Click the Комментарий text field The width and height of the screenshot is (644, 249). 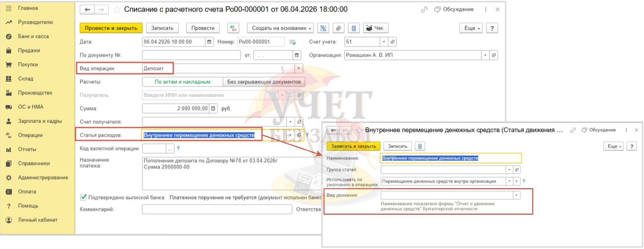[x=217, y=209]
